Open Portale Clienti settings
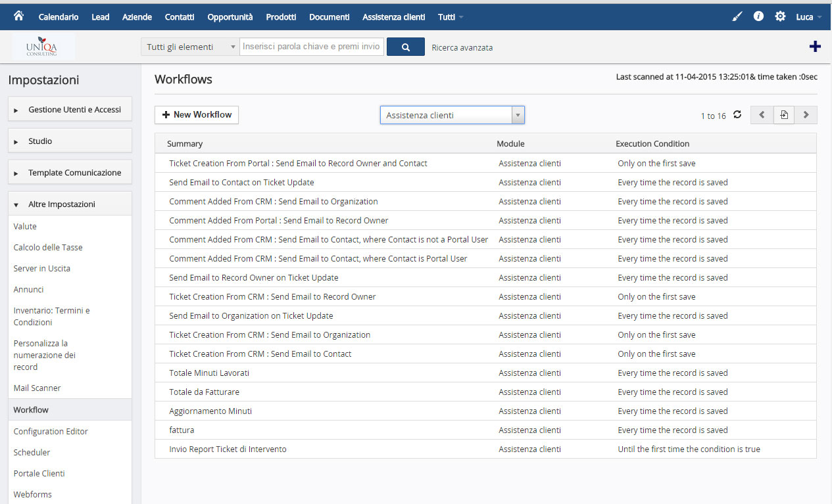 [39, 474]
